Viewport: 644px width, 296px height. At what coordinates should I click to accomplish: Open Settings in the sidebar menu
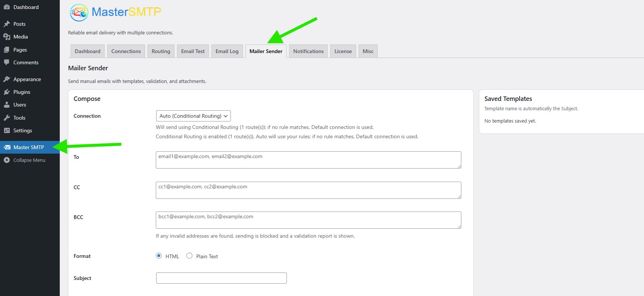pyautogui.click(x=22, y=130)
